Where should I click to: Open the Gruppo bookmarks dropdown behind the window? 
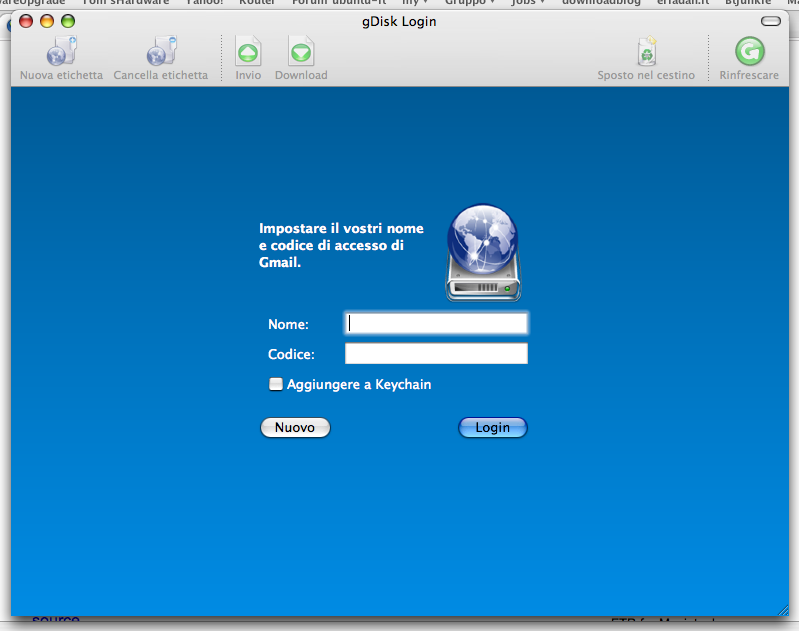(469, 3)
